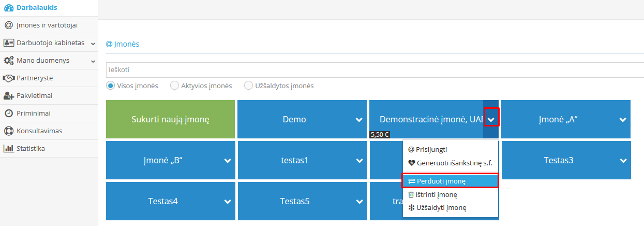Click the Konsultavimas lifebuoy icon
Viewport: 644px width, 226px height.
[9, 131]
